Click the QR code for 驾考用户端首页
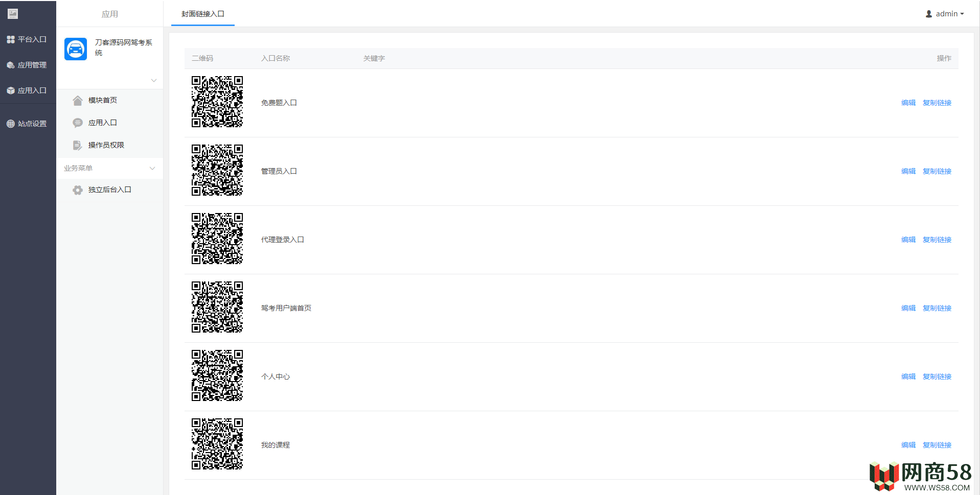This screenshot has width=980, height=495. [217, 307]
